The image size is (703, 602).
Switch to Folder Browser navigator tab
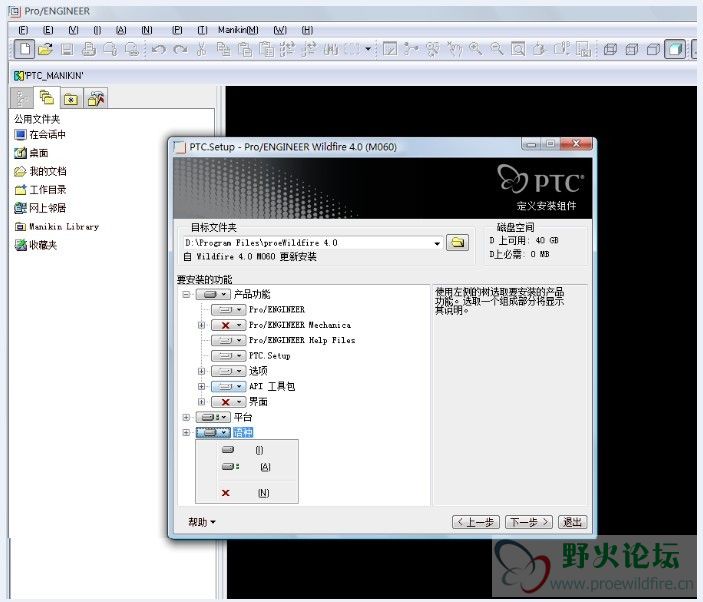(47, 97)
